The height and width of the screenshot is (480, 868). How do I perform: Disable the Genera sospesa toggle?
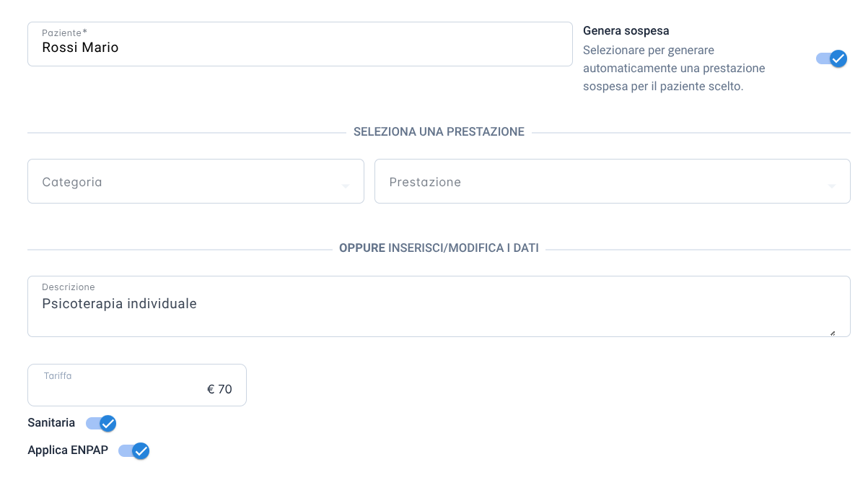pos(831,58)
